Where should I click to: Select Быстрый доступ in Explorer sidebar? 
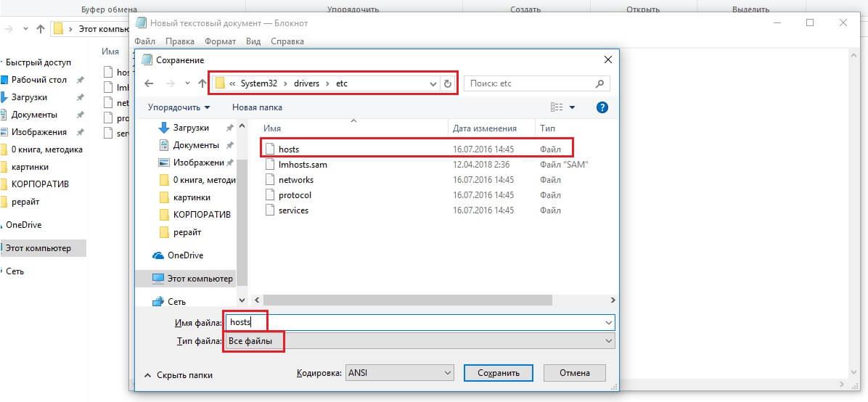coord(38,62)
